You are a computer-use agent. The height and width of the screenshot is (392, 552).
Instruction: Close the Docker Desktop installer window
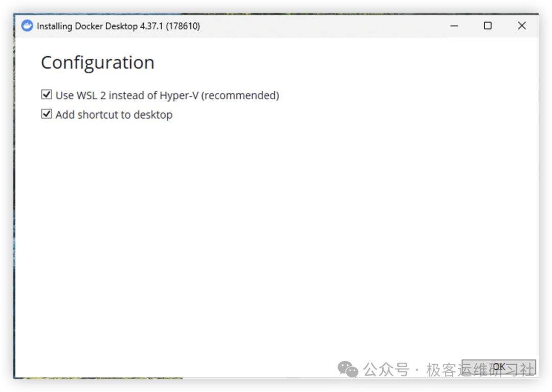click(522, 26)
